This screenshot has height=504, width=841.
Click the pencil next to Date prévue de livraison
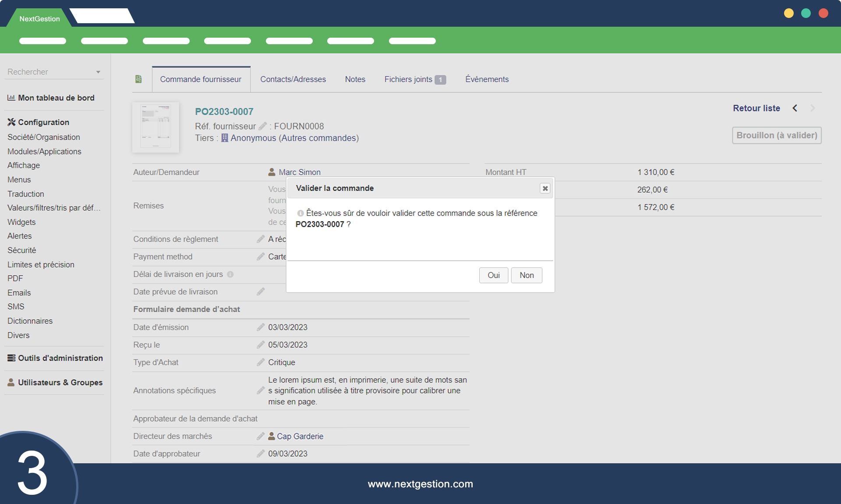point(261,292)
